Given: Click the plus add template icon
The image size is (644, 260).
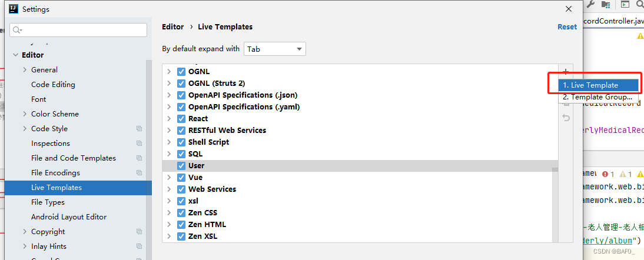Looking at the screenshot, I should click(566, 72).
